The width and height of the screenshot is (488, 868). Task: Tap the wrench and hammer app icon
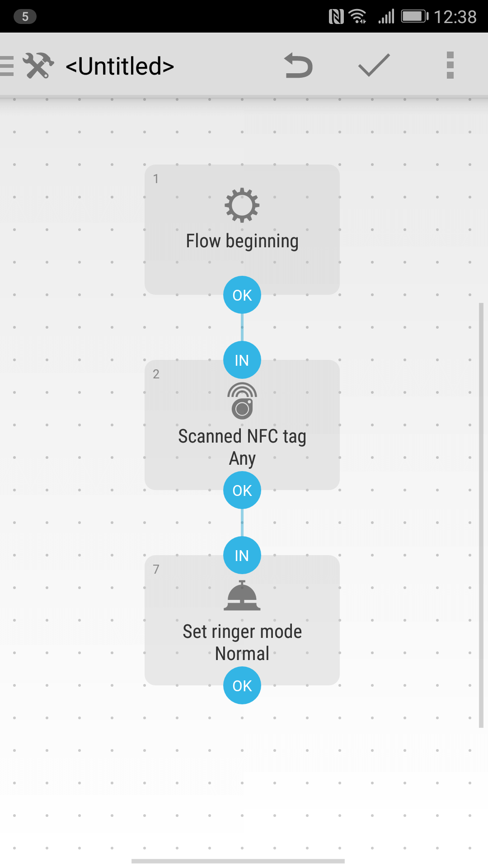pyautogui.click(x=38, y=66)
